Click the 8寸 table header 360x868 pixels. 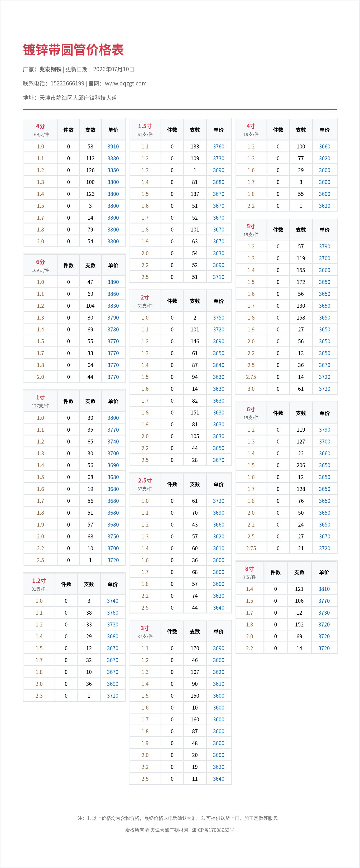(249, 572)
